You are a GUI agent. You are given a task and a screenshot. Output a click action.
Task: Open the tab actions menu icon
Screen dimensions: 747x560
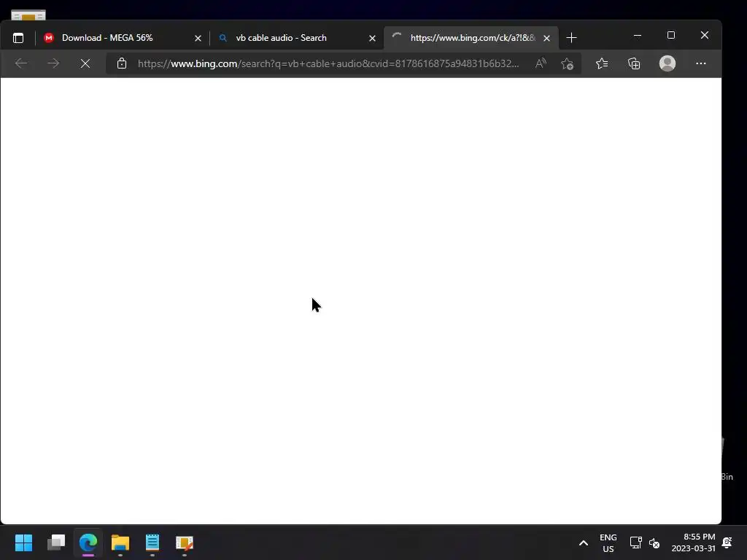(18, 38)
